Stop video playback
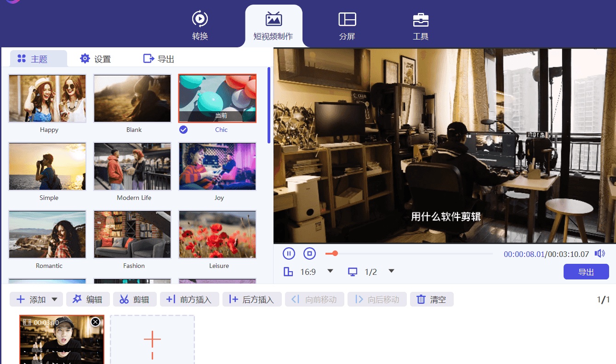 tap(309, 253)
